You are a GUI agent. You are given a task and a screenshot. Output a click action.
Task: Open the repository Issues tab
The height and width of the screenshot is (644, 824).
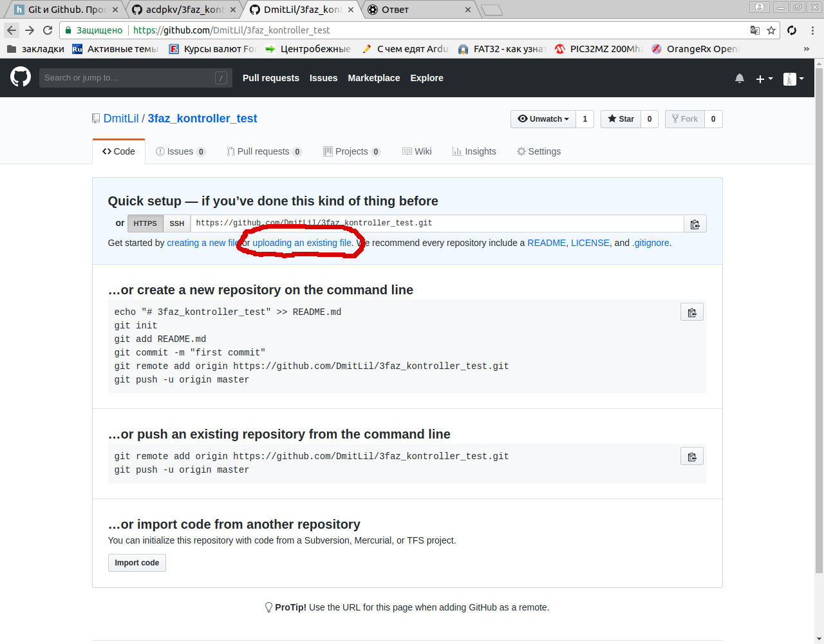pos(181,151)
